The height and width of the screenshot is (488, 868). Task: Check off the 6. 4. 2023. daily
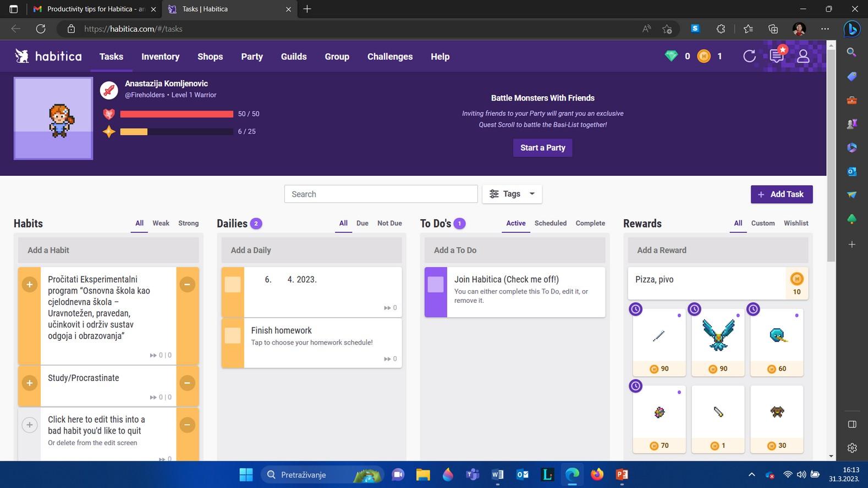[233, 284]
